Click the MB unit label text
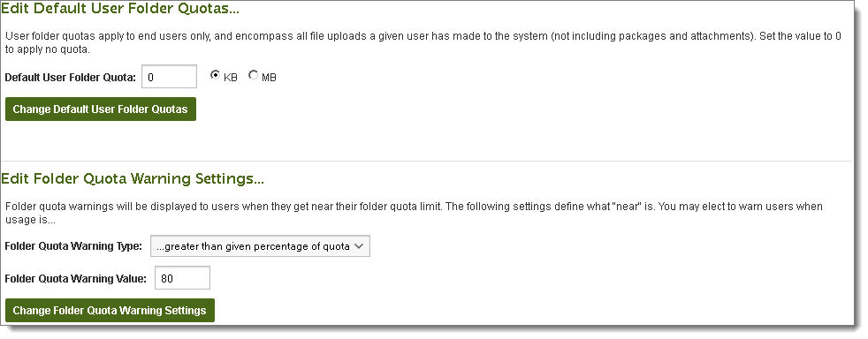The image size is (868, 339). (269, 78)
